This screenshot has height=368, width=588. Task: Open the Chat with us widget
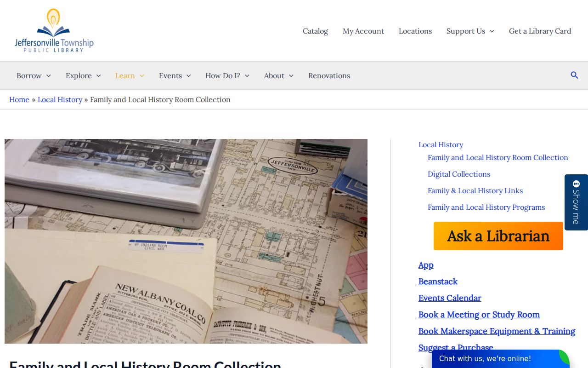tap(501, 359)
